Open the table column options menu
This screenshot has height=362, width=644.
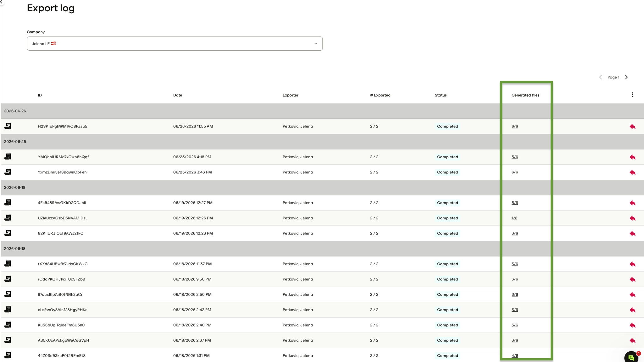[x=632, y=95]
